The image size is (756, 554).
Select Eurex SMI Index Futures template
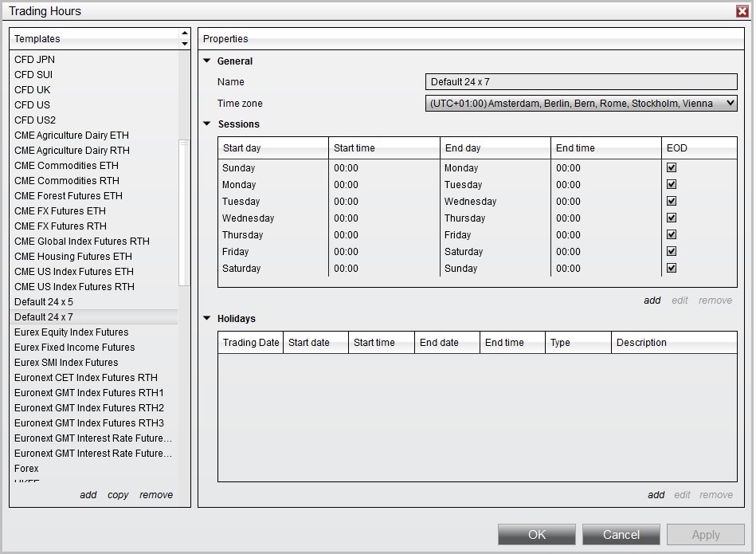pos(93,363)
